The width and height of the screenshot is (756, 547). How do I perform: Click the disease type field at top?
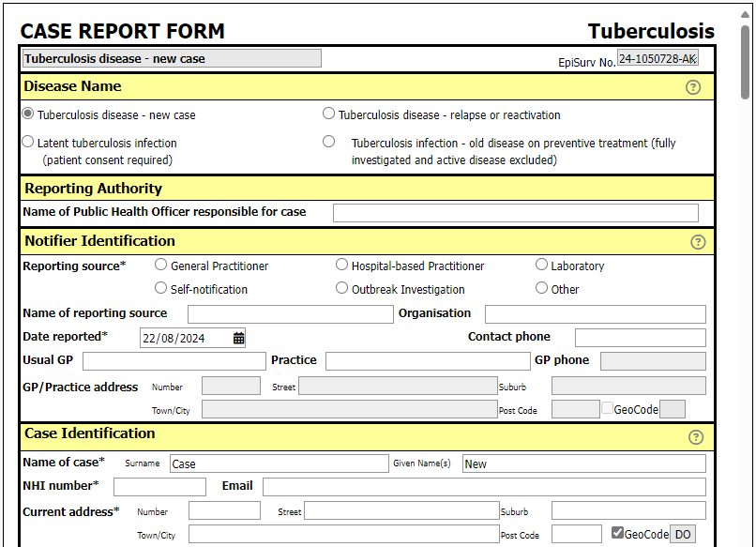[172, 59]
